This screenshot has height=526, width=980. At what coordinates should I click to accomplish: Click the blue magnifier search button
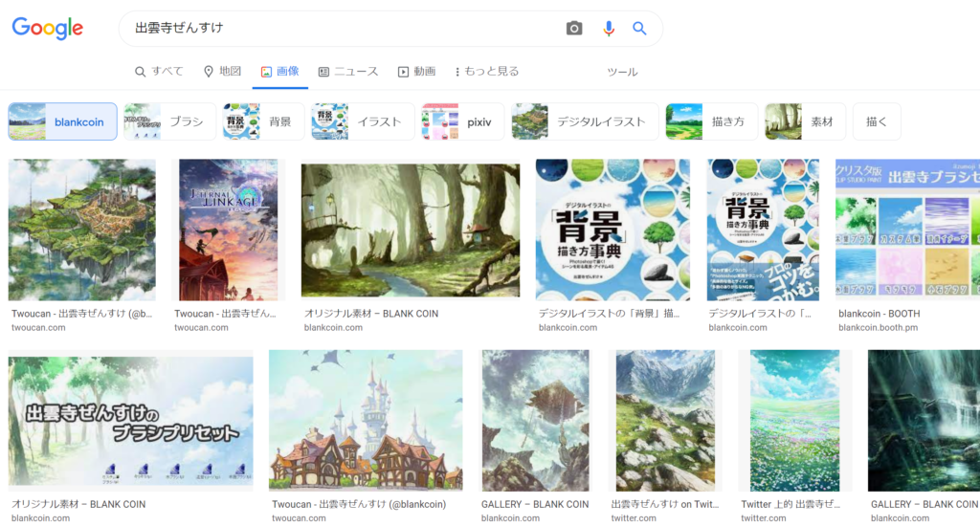[638, 28]
